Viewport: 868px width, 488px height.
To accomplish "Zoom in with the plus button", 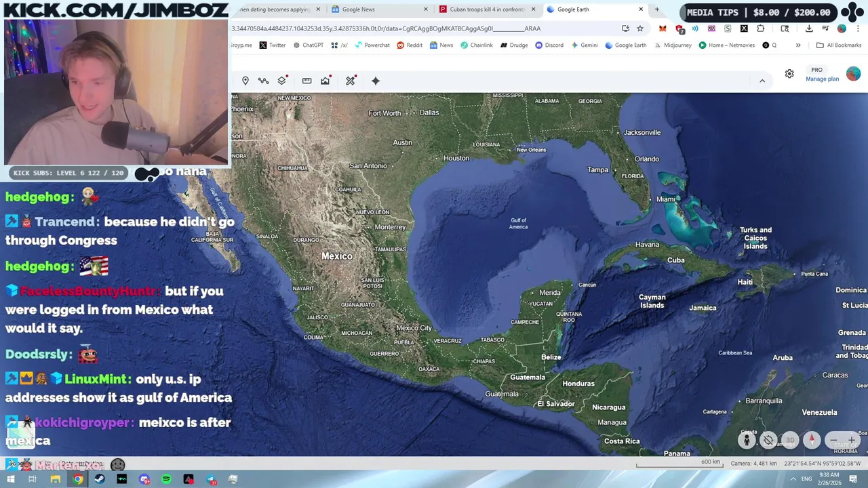I will [852, 441].
